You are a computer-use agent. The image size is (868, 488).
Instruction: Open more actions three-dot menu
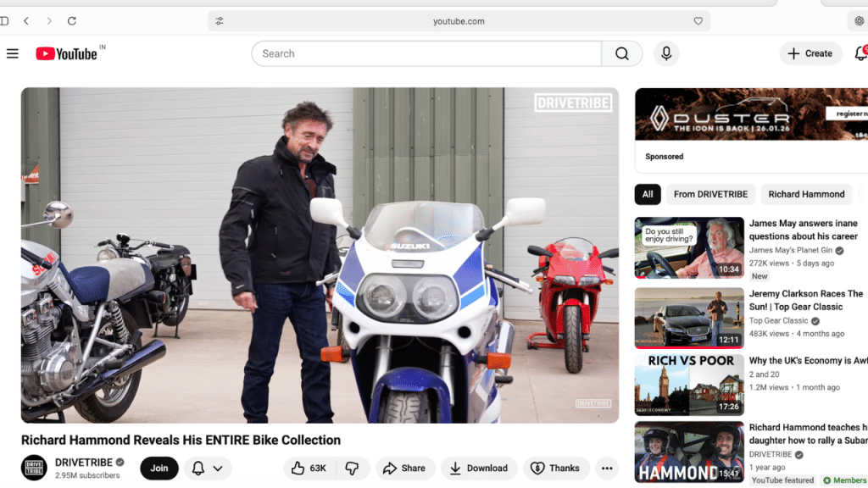click(x=606, y=468)
